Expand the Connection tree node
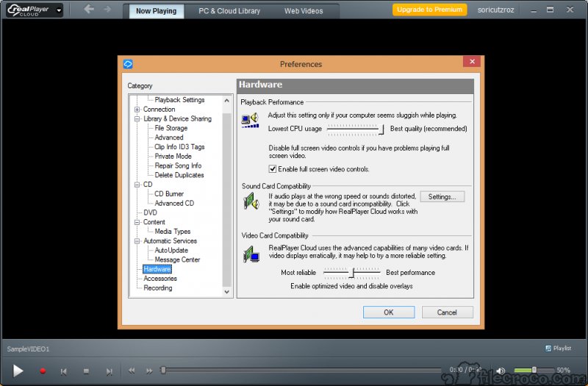The height and width of the screenshot is (386, 588). click(x=137, y=110)
